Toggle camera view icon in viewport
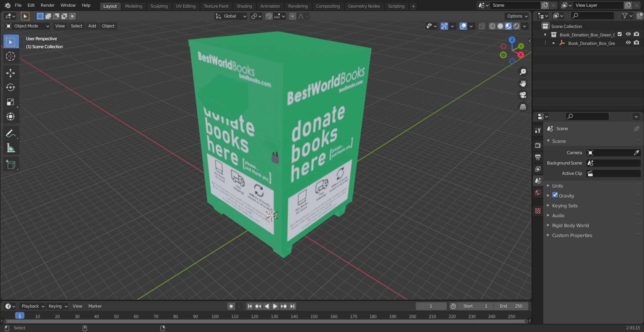This screenshot has height=332, width=644. pos(523,95)
